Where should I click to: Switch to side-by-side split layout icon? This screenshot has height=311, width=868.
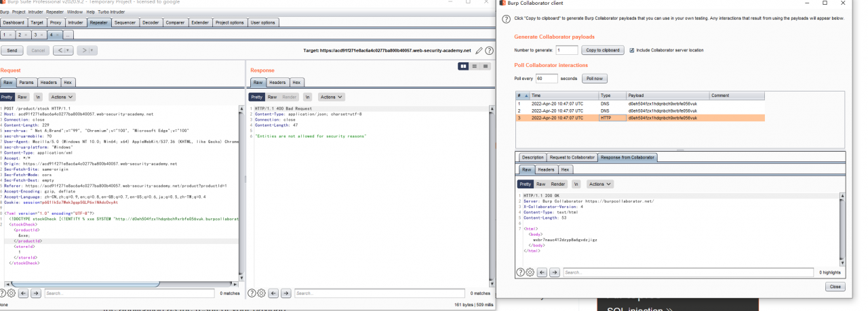click(464, 66)
